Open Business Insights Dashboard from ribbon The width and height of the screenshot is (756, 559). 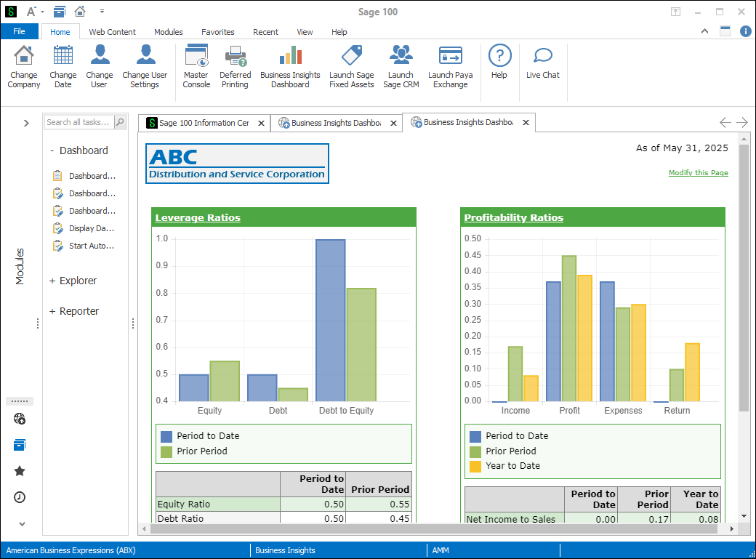pyautogui.click(x=290, y=57)
